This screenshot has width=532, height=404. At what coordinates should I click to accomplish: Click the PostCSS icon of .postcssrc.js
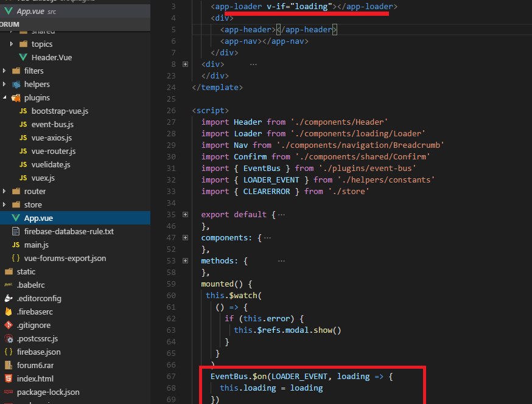point(9,338)
